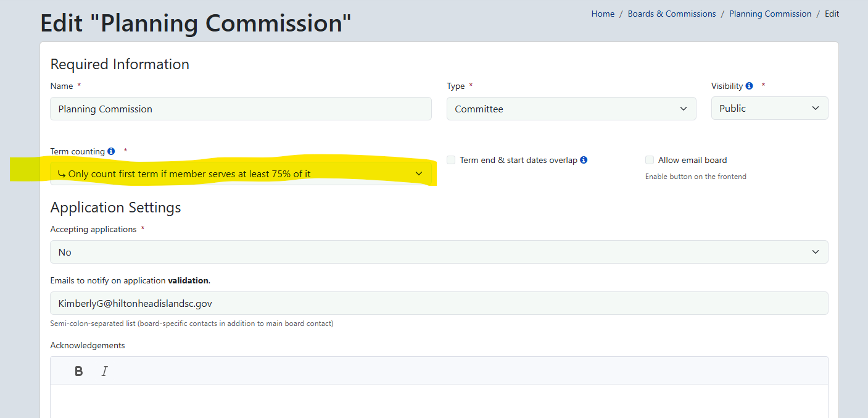Click the Term counting info icon
This screenshot has width=868, height=418.
tap(111, 151)
